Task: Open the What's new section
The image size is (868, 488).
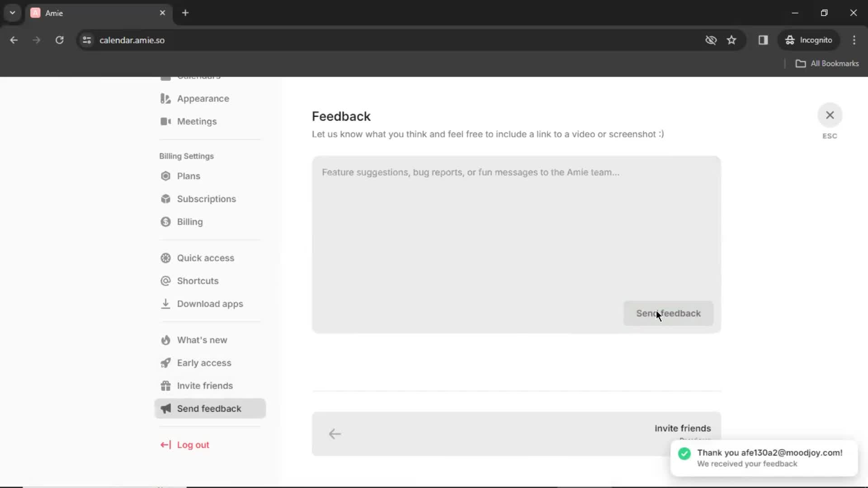Action: click(202, 340)
